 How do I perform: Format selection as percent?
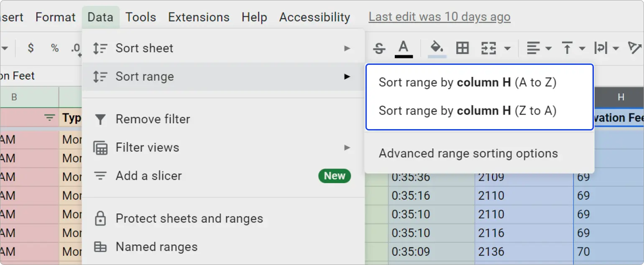[54, 48]
